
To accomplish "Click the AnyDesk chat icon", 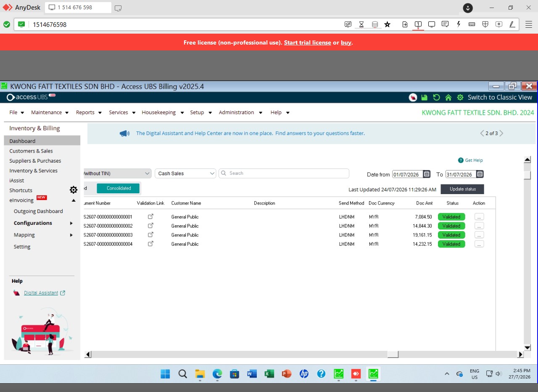I will (x=445, y=24).
